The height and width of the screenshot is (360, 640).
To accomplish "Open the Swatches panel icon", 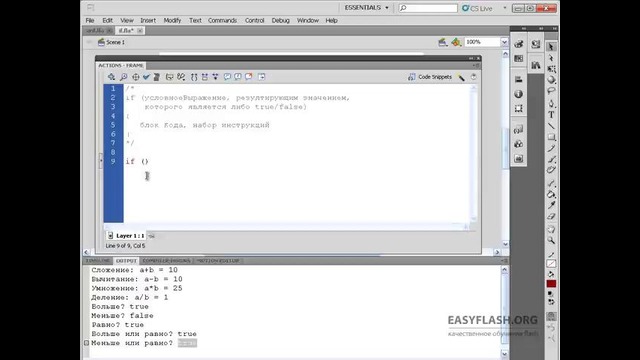I will [x=518, y=59].
